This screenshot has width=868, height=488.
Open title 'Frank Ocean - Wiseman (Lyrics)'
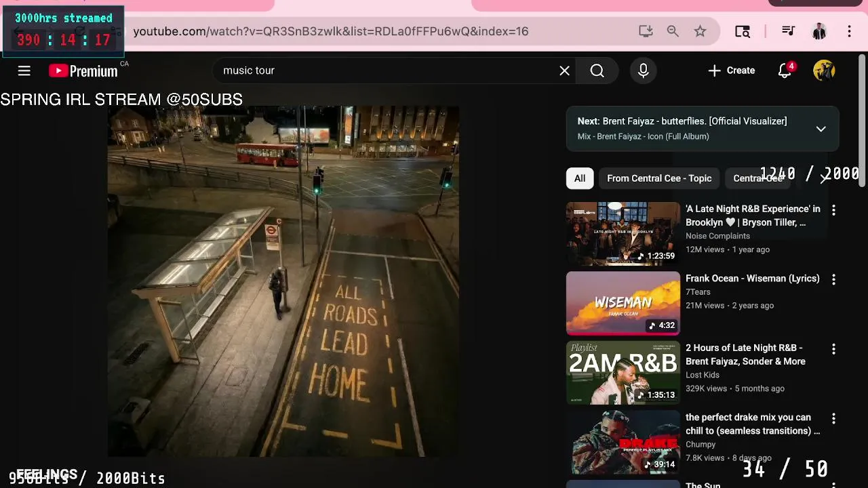(753, 279)
